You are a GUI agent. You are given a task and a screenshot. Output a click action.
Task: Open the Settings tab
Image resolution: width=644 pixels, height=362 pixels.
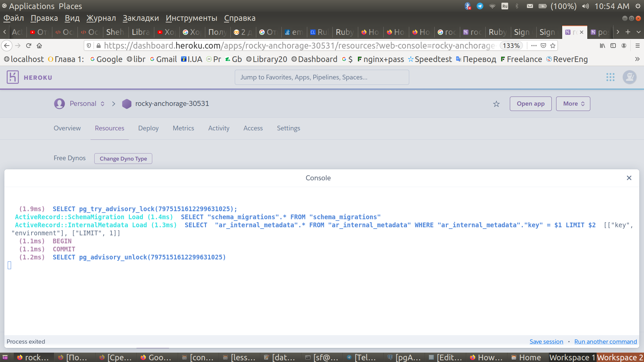pos(288,128)
